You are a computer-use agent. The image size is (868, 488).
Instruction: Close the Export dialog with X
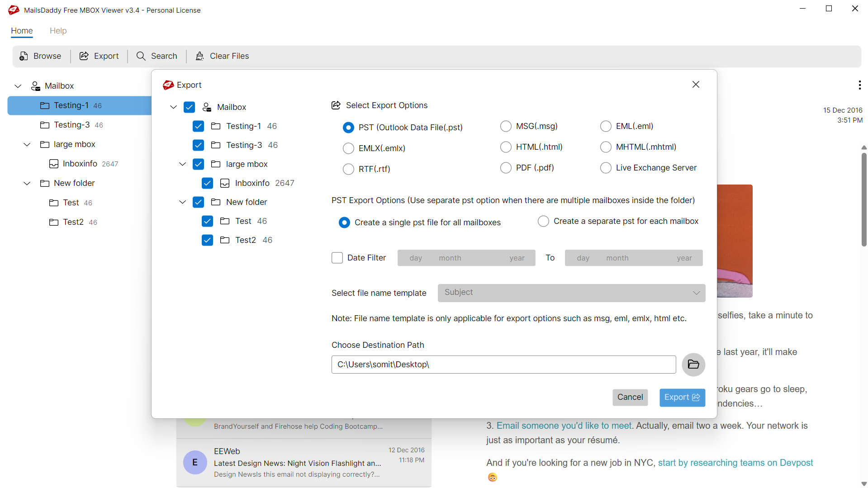[696, 85]
